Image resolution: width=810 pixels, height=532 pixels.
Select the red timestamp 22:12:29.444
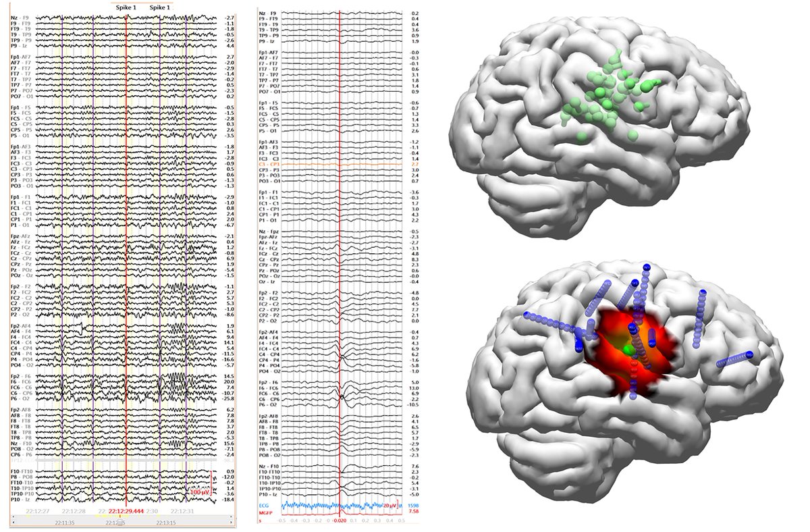point(126,511)
